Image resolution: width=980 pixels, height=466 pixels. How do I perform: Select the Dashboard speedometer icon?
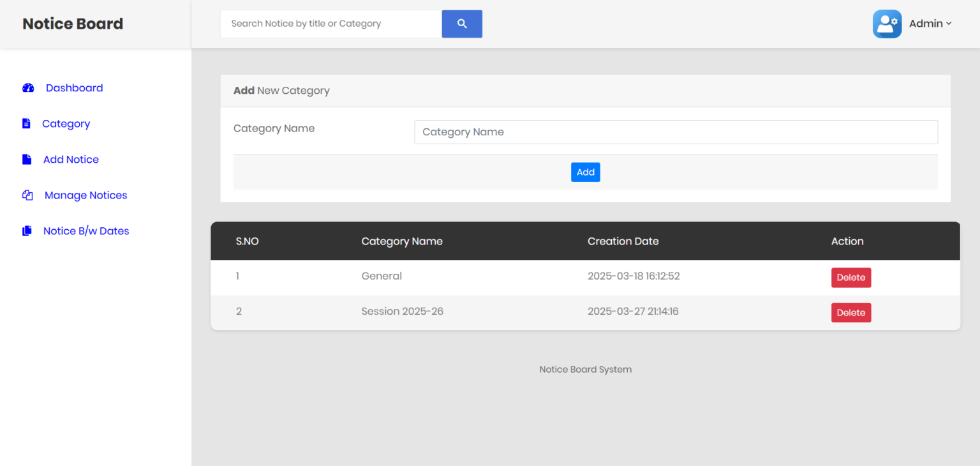tap(28, 87)
